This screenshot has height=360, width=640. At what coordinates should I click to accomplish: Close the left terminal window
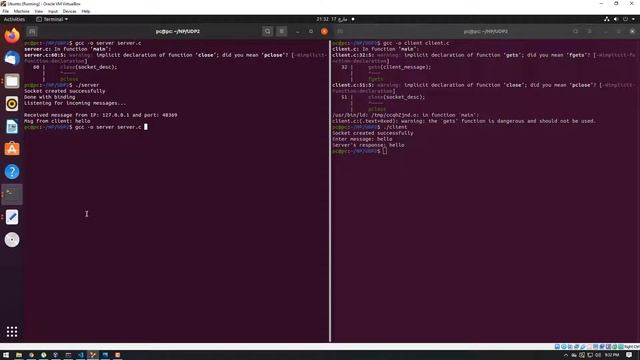(x=324, y=31)
